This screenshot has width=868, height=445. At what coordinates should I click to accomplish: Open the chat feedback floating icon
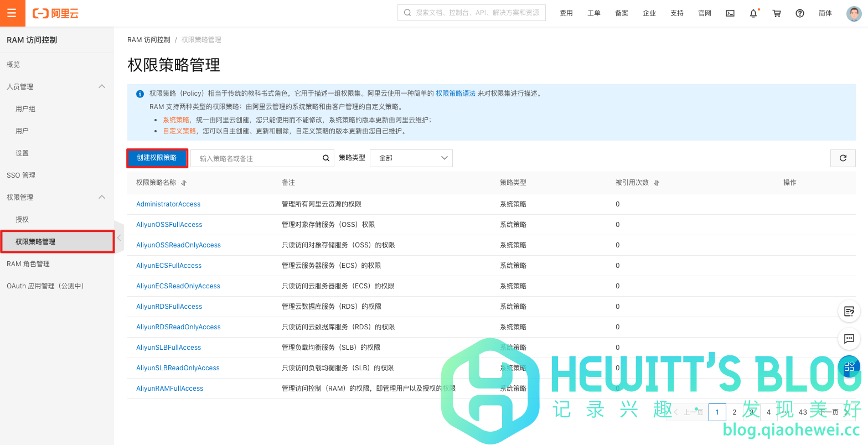pos(849,338)
